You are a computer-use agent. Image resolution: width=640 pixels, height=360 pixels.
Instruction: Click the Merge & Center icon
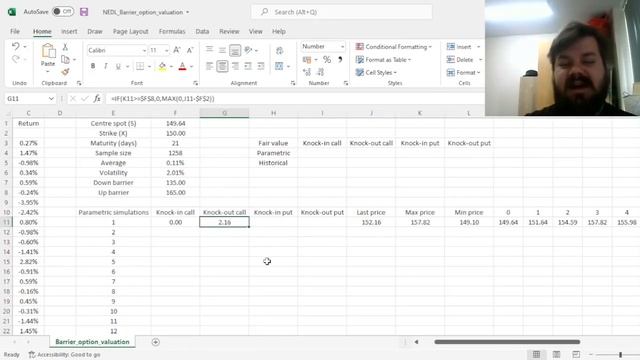point(279,66)
